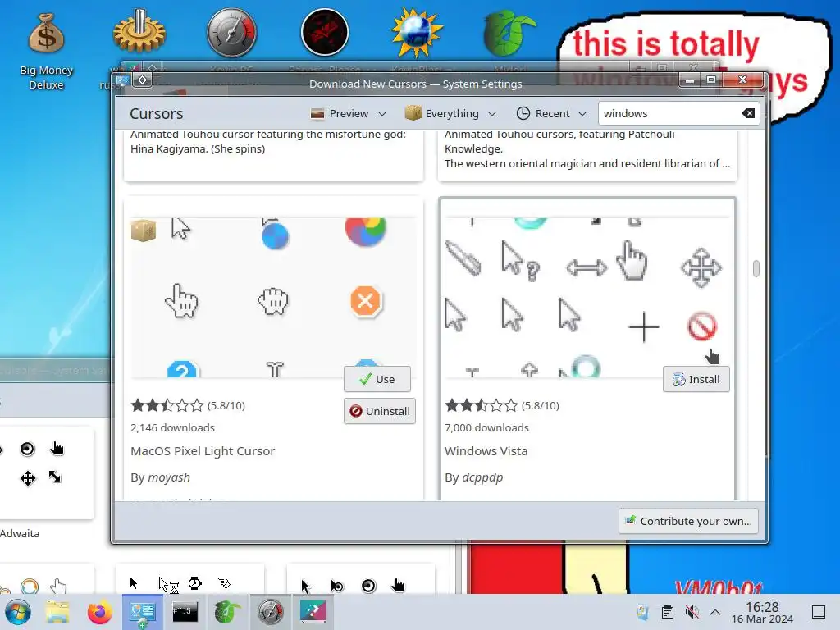Screen dimensions: 840x630
Task: Use the MacOS Pixel Light Cursor
Action: [377, 379]
